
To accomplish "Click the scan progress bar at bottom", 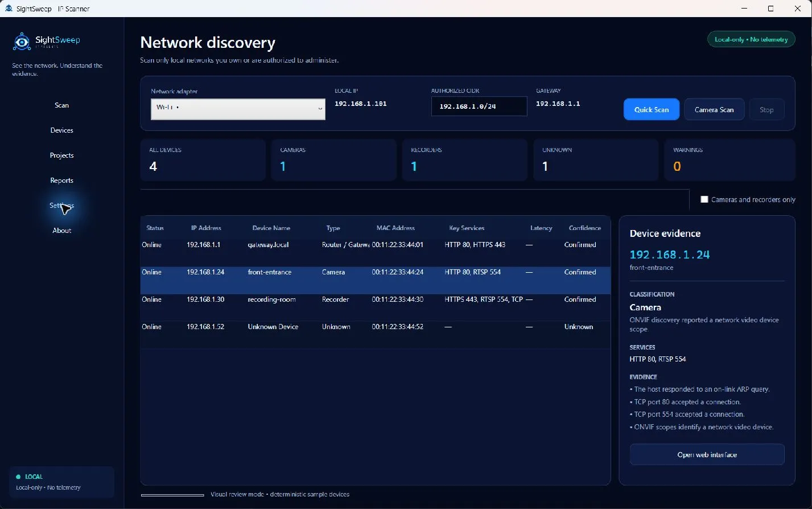I will coord(172,495).
